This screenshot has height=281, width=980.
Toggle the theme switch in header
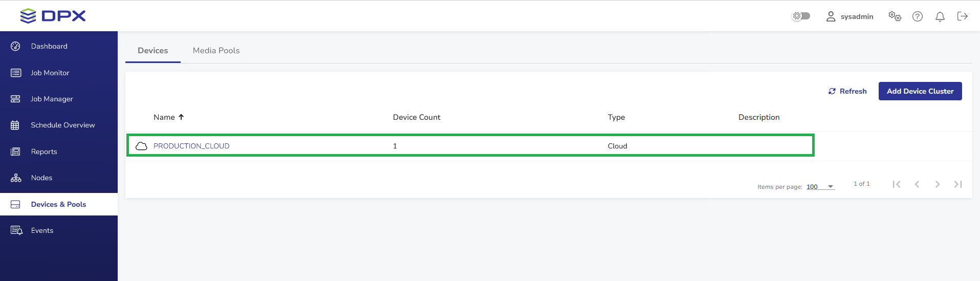pyautogui.click(x=801, y=16)
